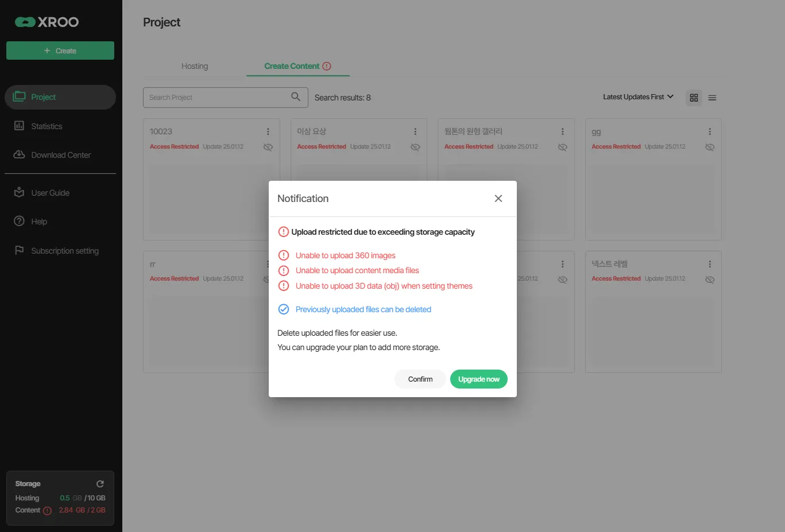This screenshot has height=532, width=785.
Task: Open Statistics from the sidebar
Action: tap(47, 126)
